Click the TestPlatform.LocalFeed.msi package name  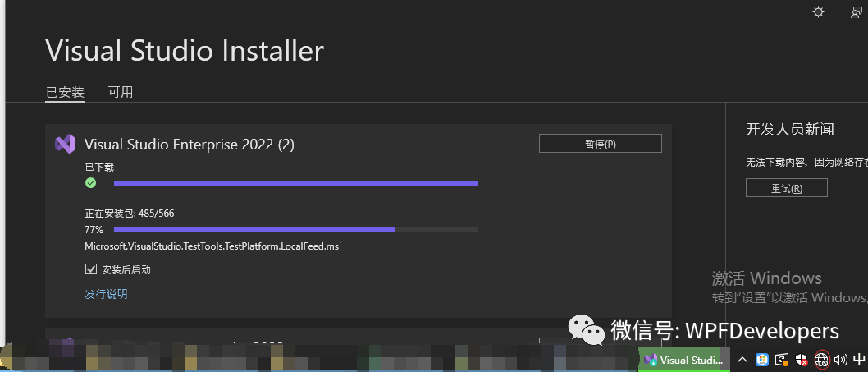tap(212, 246)
